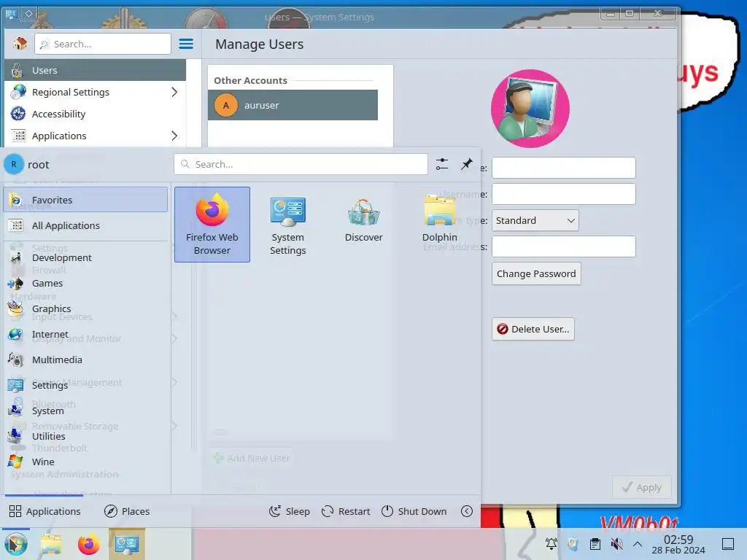Open Firefox Web Browser from Favorites
The height and width of the screenshot is (560, 747).
click(x=212, y=225)
